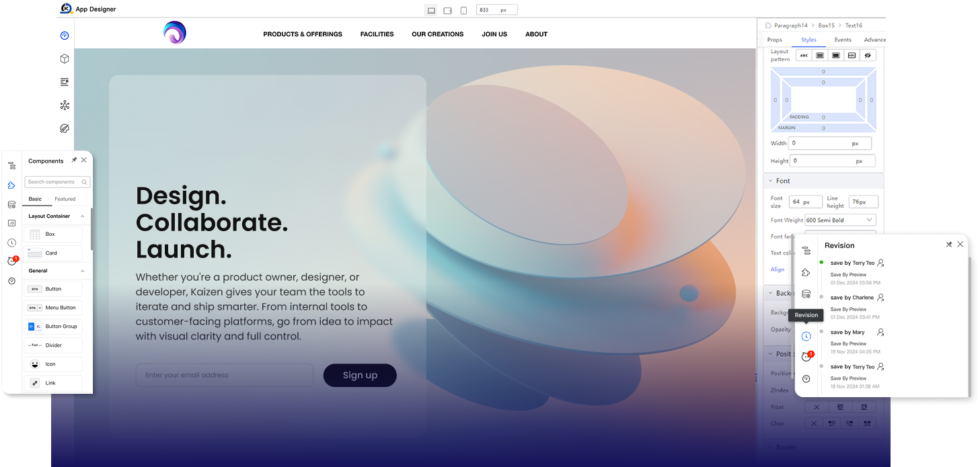Open the text lines icon in left sidebar
This screenshot has height=467, width=980.
[x=65, y=82]
